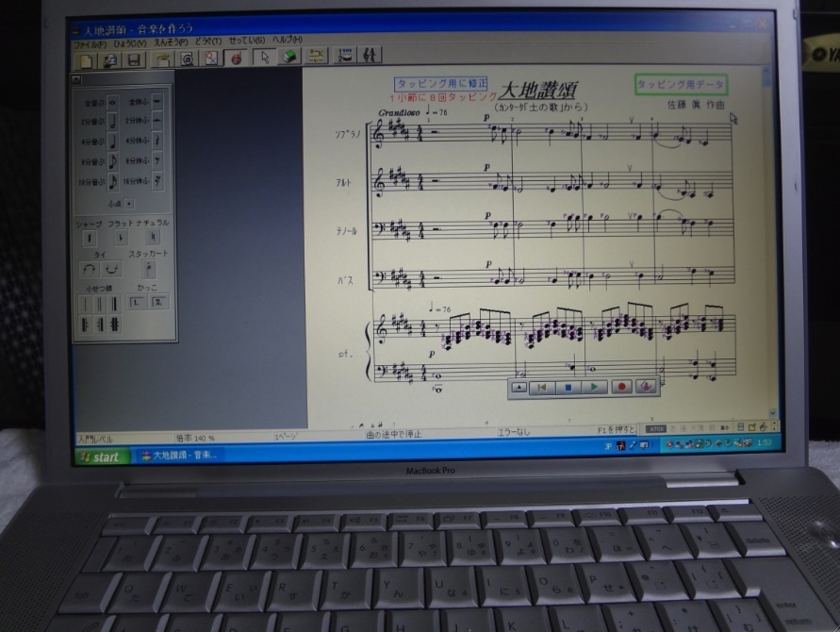Toggle the flat (フラット) accidental button
Screen dimensions: 840x632
121,239
